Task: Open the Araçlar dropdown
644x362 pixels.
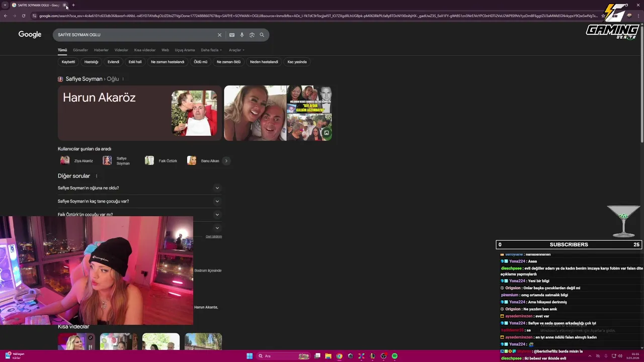Action: coord(236,50)
